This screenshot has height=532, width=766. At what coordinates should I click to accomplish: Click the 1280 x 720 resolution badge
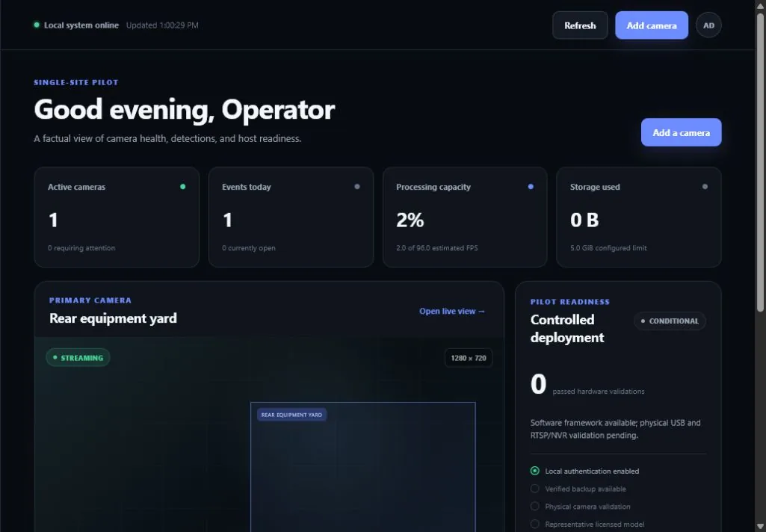click(469, 358)
